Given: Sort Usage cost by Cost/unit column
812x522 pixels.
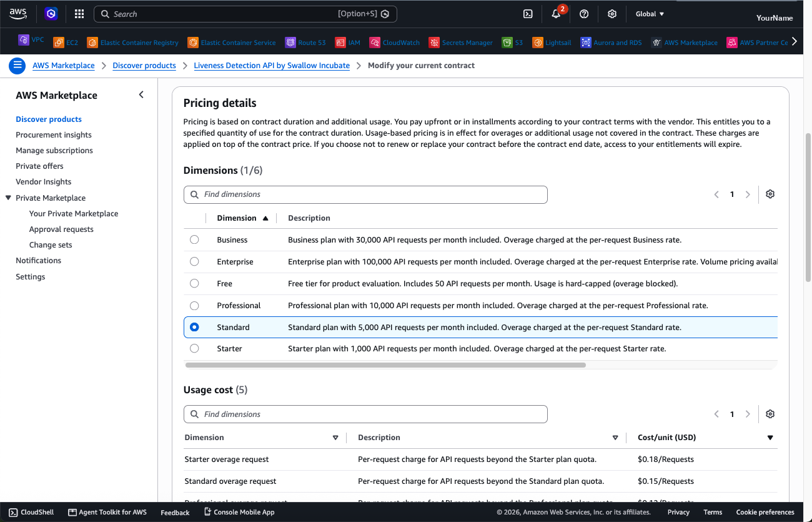Looking at the screenshot, I should coord(770,438).
